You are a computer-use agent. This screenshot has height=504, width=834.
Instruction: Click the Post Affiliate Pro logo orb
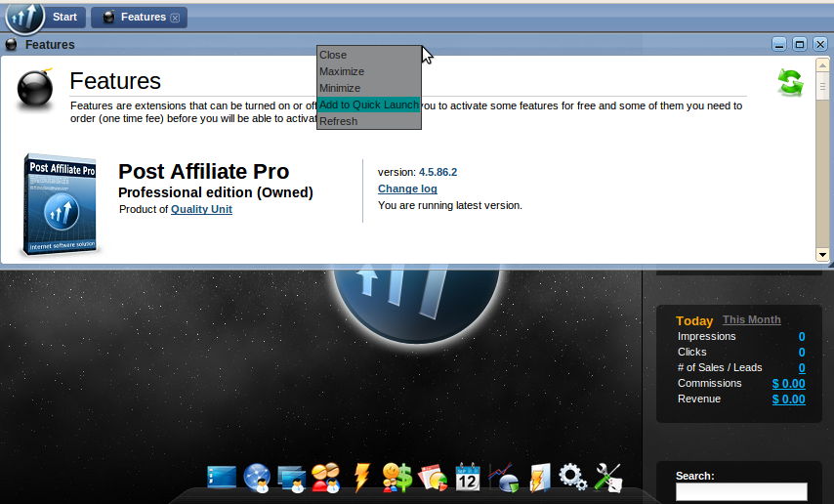pos(24,17)
